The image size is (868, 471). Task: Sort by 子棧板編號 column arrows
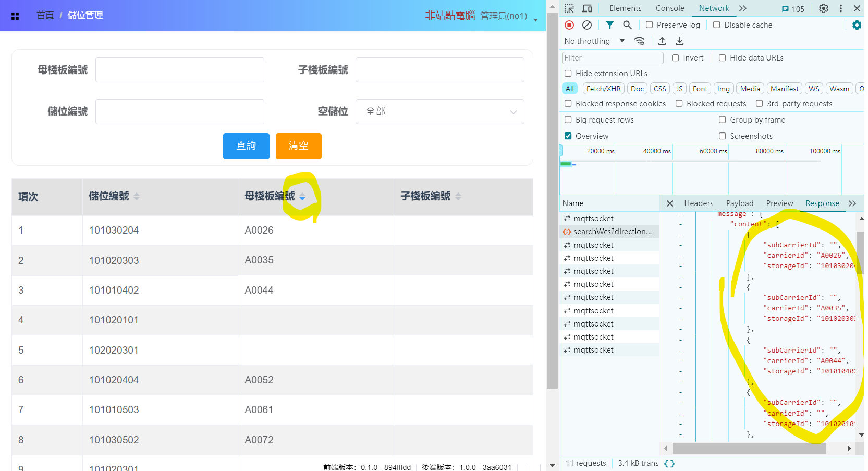coord(458,197)
